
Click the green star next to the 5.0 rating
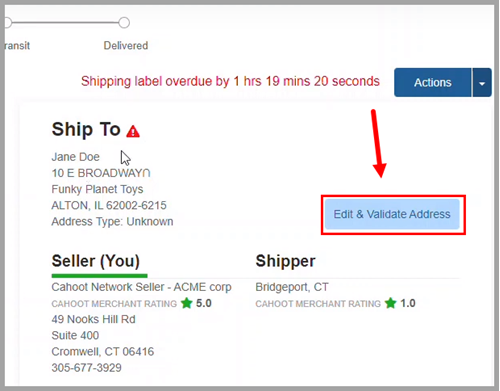coord(187,303)
